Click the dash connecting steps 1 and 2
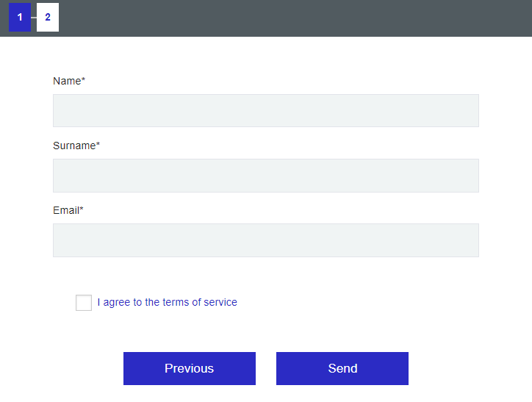Screen dimensions: 532x402 [x=34, y=18]
